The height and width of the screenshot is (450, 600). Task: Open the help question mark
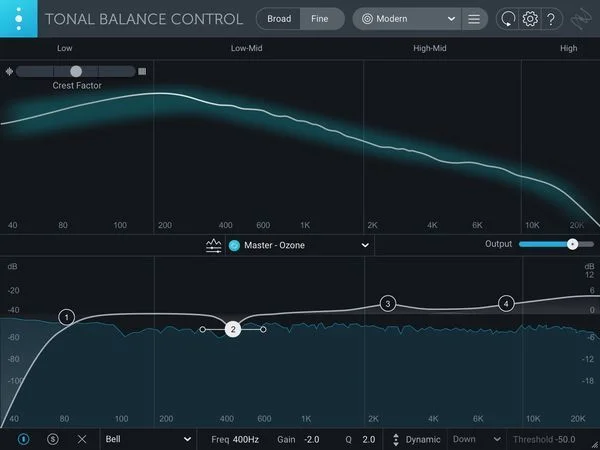(551, 19)
